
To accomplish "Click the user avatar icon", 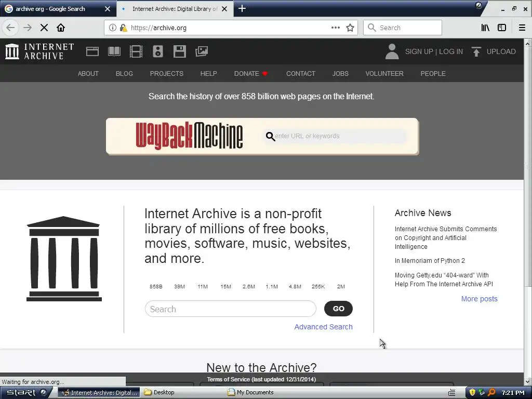I will 392,51.
